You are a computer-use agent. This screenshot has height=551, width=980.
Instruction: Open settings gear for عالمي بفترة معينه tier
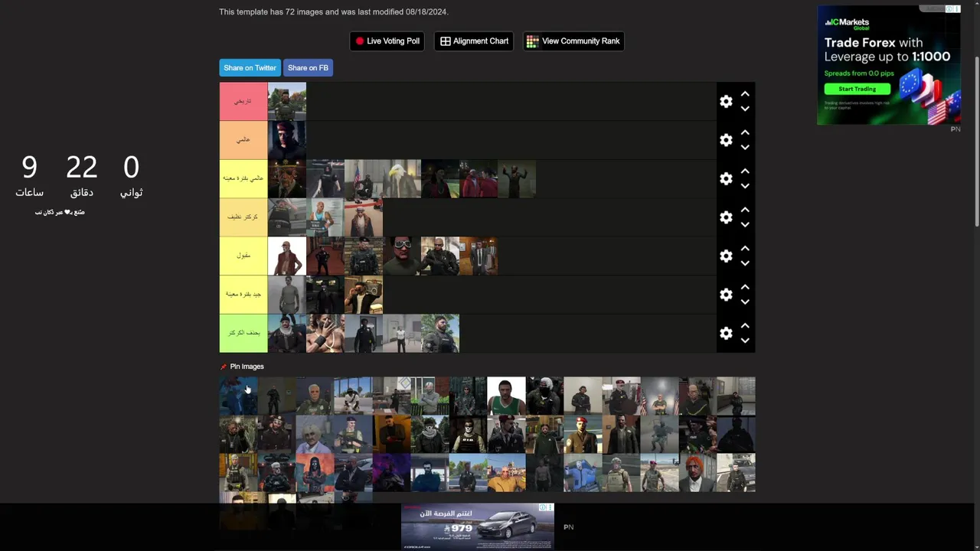(x=726, y=178)
